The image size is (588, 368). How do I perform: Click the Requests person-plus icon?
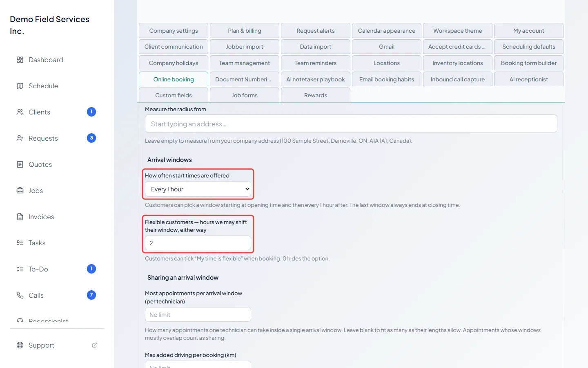tap(20, 138)
